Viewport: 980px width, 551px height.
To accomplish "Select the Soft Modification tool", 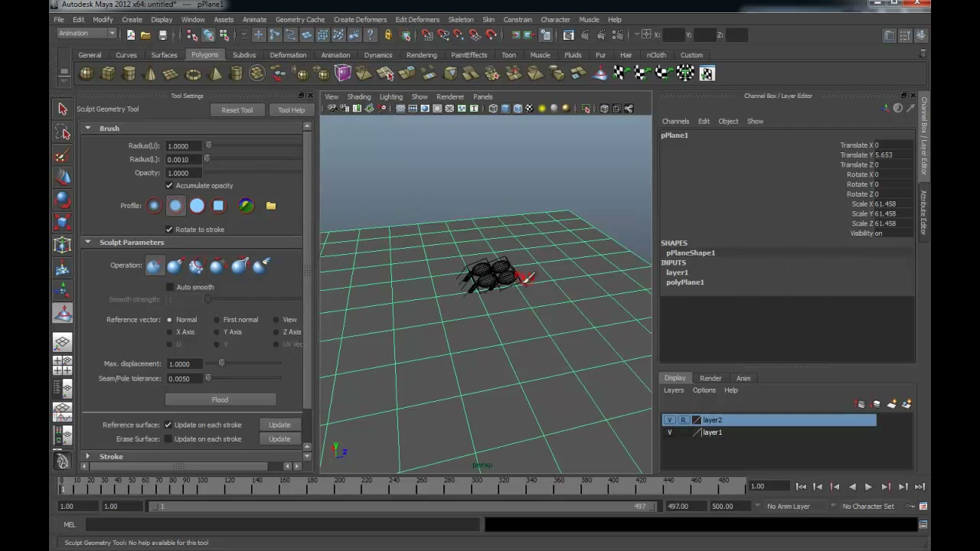I will tap(63, 269).
